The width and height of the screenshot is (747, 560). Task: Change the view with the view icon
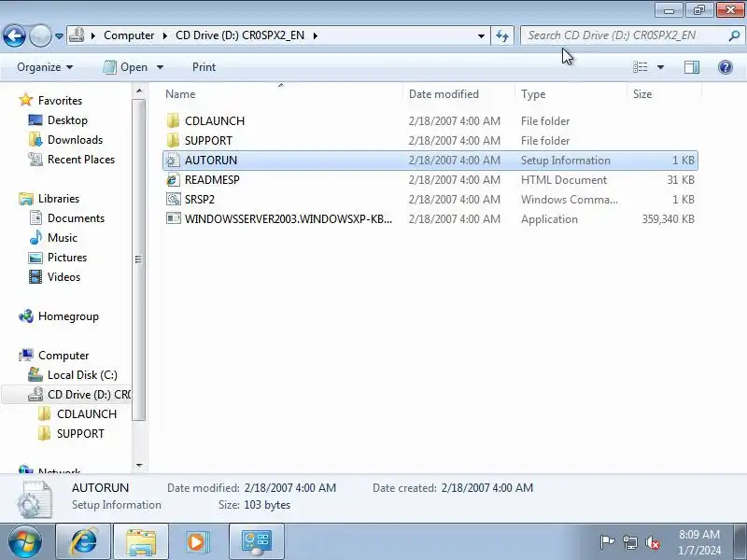pyautogui.click(x=641, y=67)
